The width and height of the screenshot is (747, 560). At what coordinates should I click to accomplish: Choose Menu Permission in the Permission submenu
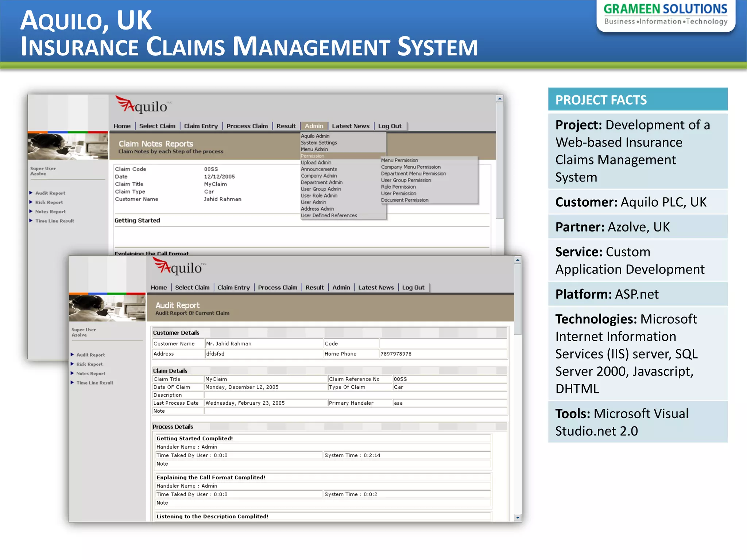click(x=399, y=160)
